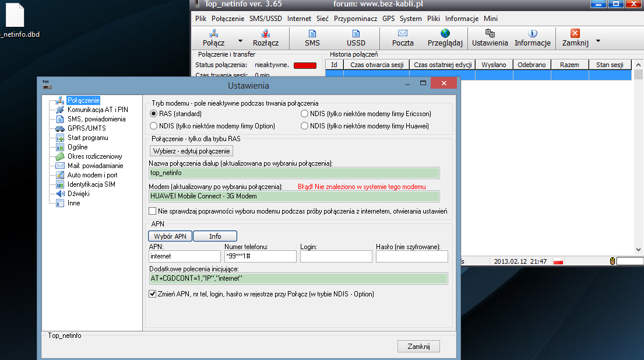The width and height of the screenshot is (644, 360).
Task: Uncheck 'Zmień APN, nr tel, login' checkbox
Action: (x=153, y=294)
